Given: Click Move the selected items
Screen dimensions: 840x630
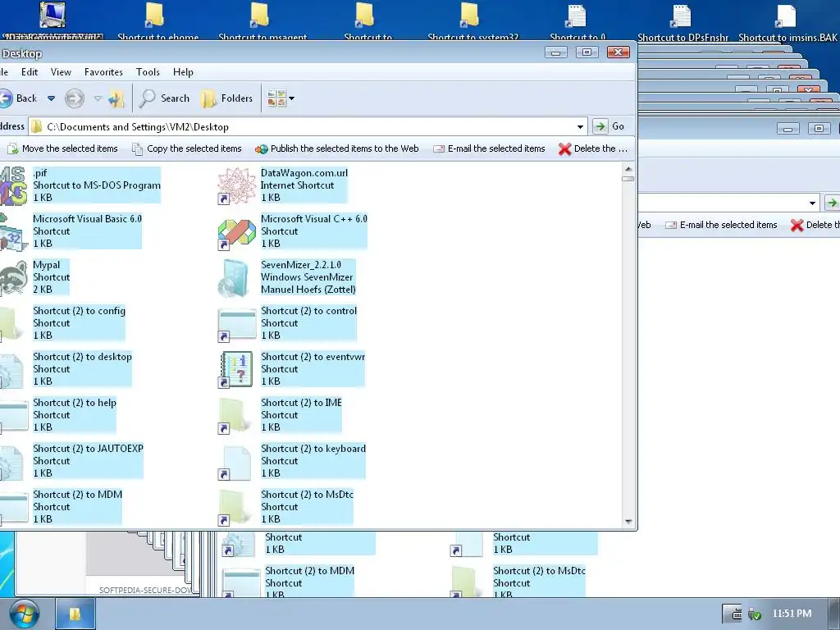Looking at the screenshot, I should pos(62,149).
